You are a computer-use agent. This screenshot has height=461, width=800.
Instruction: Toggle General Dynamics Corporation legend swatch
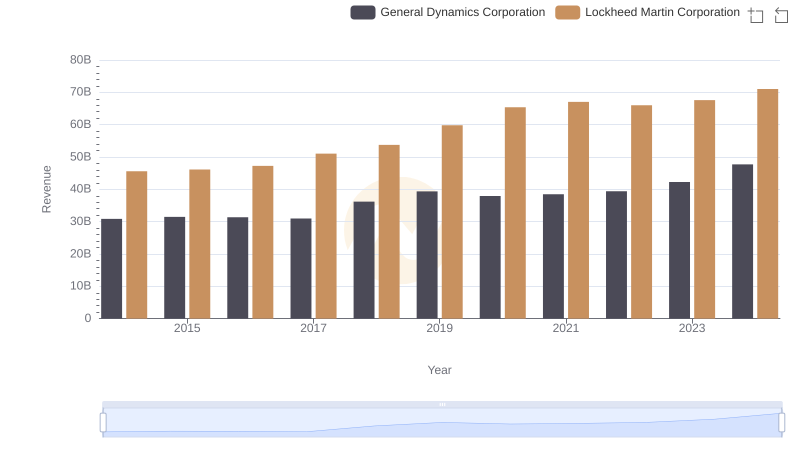363,12
